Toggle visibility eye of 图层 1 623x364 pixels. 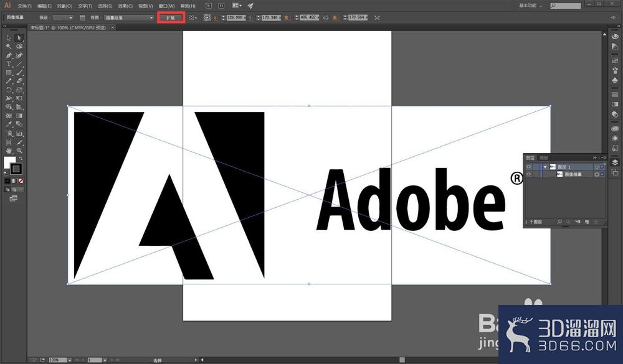528,167
